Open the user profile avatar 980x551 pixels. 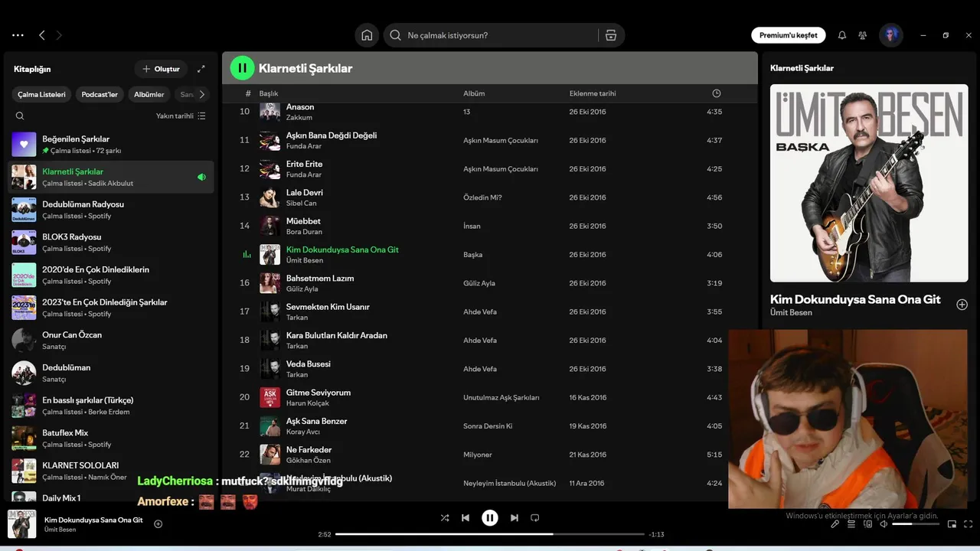pos(890,35)
